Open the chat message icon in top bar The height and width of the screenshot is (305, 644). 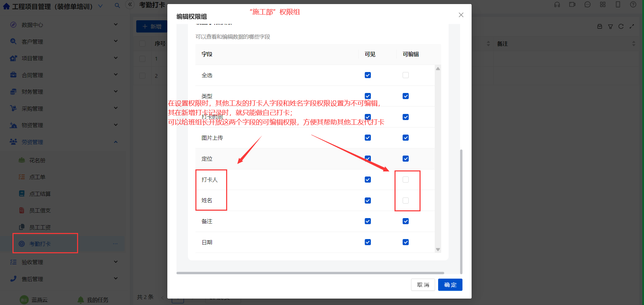(x=588, y=4)
